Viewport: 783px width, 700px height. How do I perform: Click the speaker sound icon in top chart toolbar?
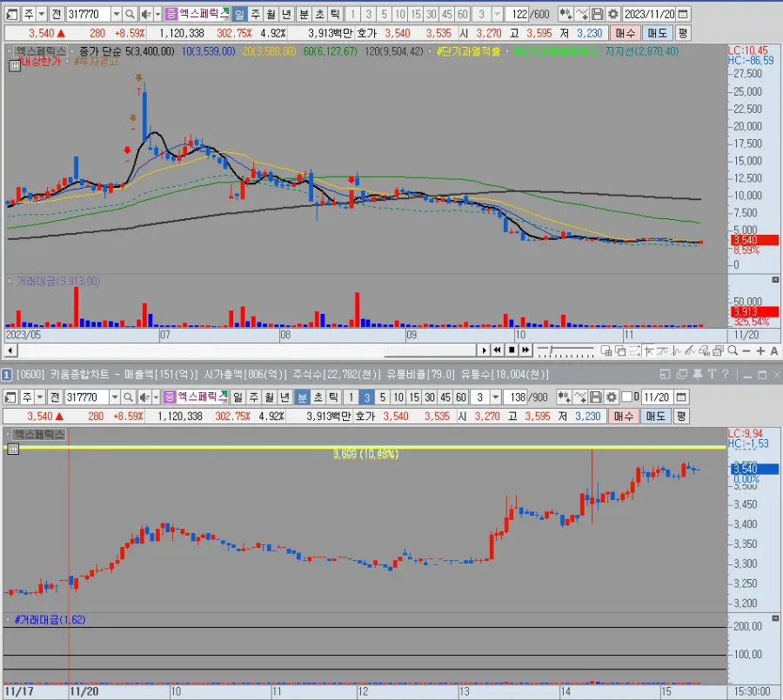pyautogui.click(x=145, y=14)
